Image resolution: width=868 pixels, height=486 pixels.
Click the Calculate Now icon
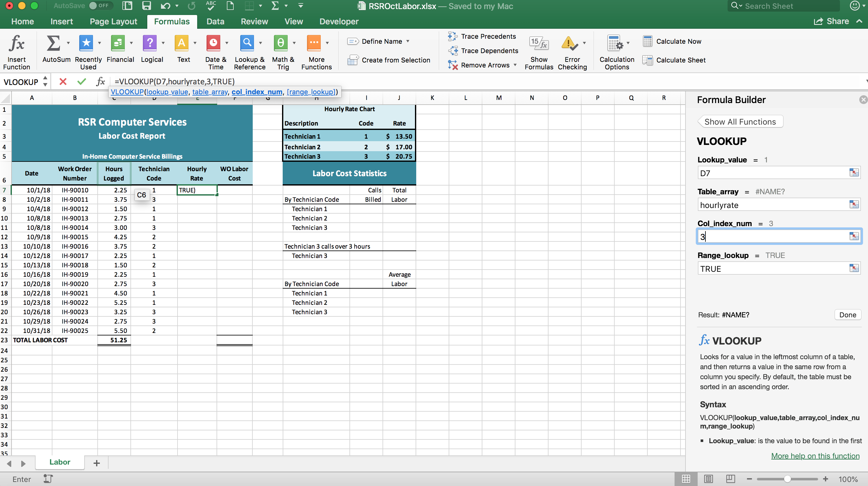coord(647,41)
